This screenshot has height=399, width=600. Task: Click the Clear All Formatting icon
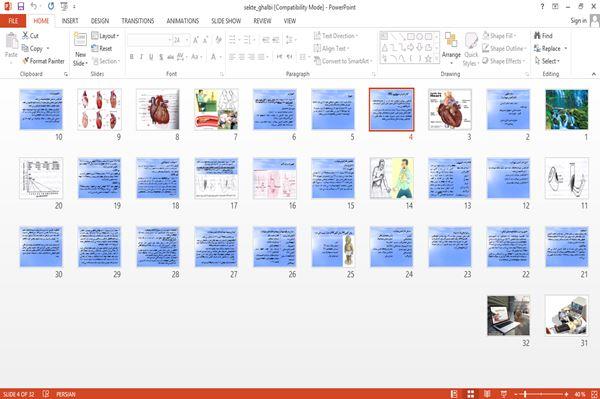click(218, 40)
